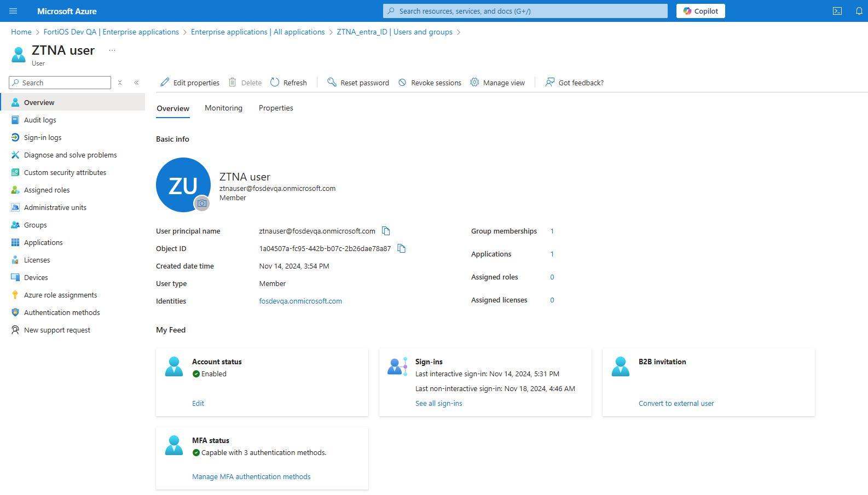The width and height of the screenshot is (868, 495).
Task: Click Refresh in the toolbar
Action: 288,83
